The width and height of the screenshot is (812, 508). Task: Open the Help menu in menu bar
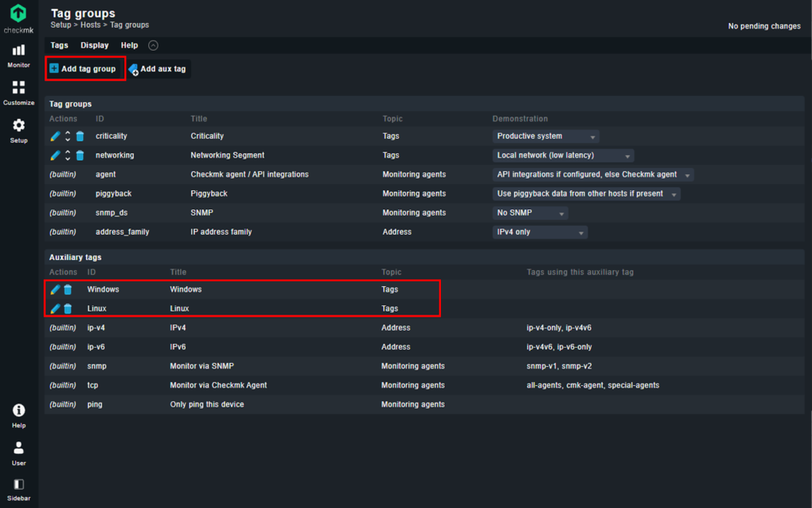coord(129,45)
